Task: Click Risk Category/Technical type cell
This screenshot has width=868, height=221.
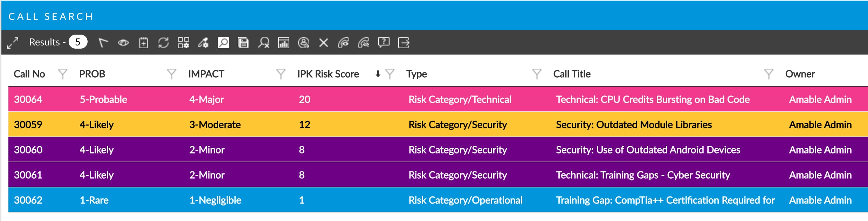Action: [460, 100]
